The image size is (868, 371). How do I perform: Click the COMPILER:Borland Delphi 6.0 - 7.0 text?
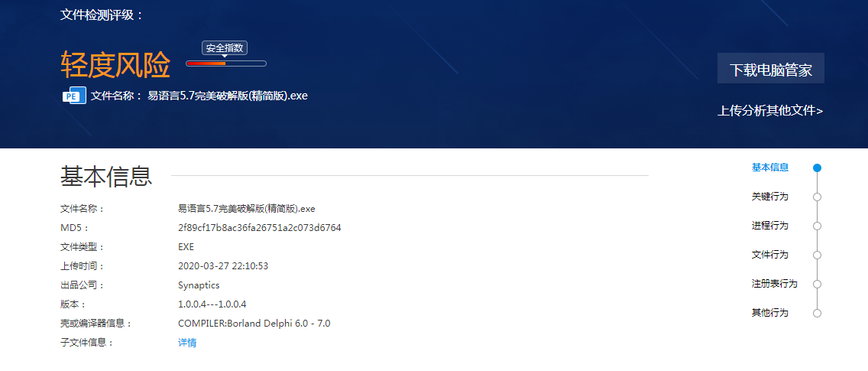[x=254, y=324]
